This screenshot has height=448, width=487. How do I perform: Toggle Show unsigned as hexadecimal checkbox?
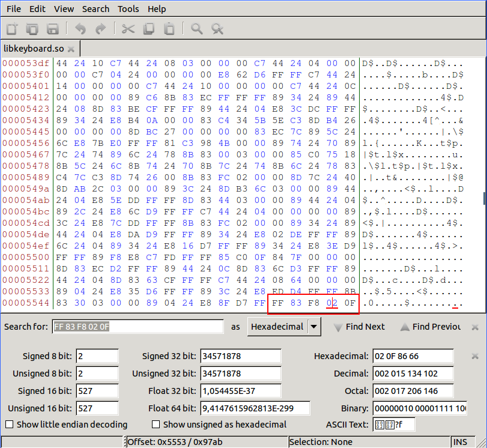156,425
